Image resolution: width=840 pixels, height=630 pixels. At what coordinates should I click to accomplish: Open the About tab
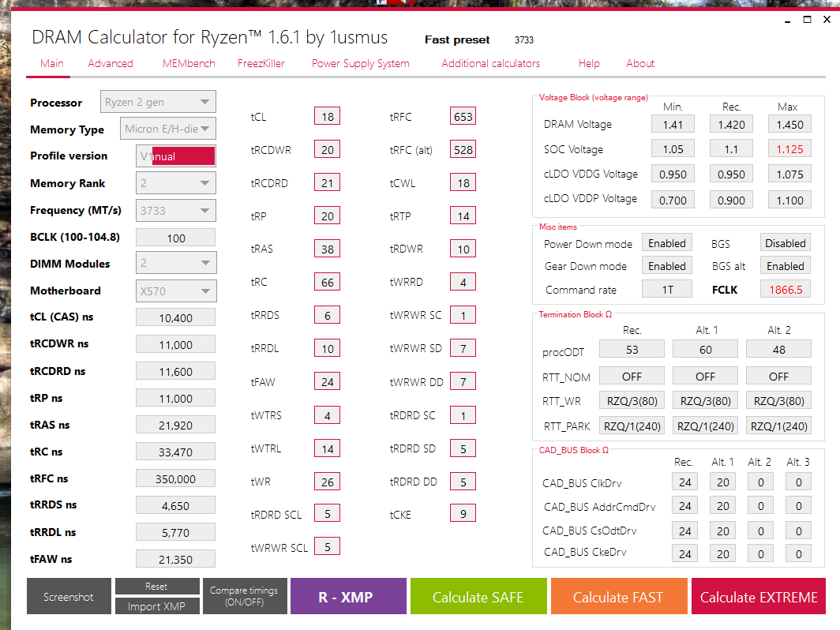[640, 63]
